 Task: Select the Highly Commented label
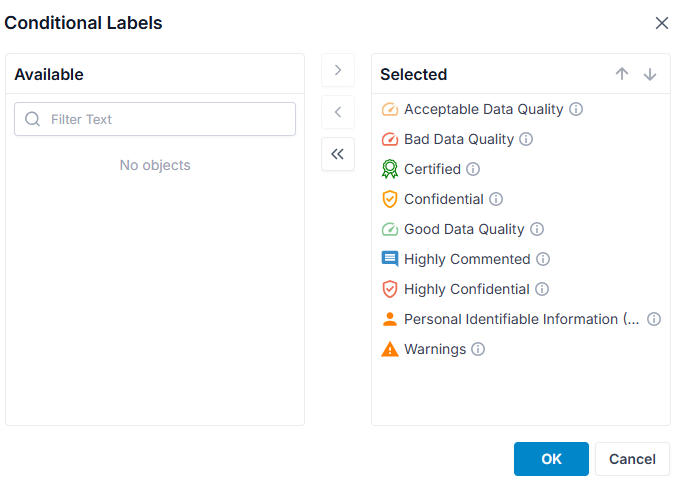467,259
